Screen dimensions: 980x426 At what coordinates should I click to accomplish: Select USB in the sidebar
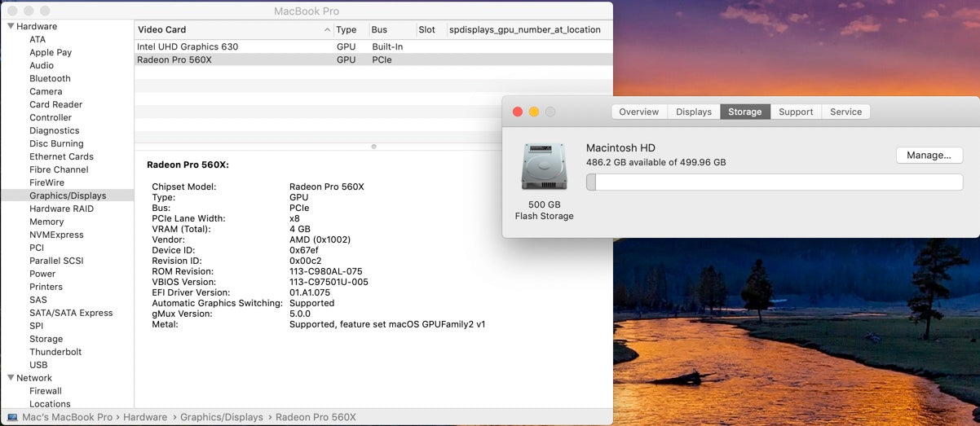pos(38,365)
